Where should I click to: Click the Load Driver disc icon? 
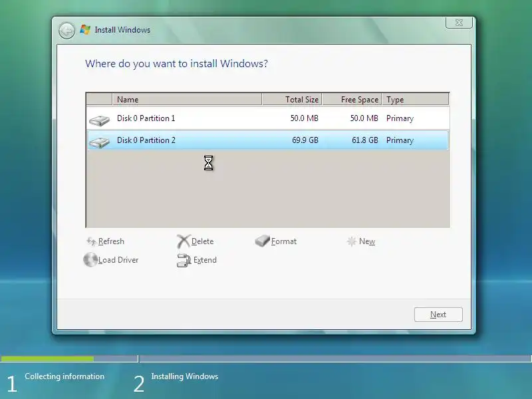(90, 259)
